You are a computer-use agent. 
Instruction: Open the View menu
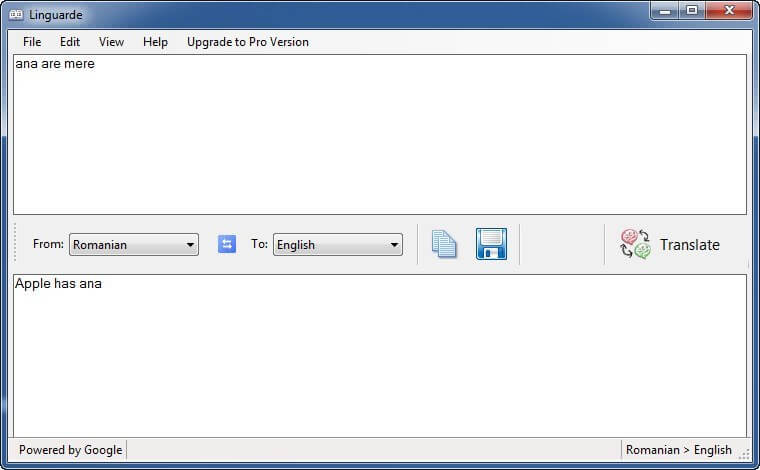point(112,42)
